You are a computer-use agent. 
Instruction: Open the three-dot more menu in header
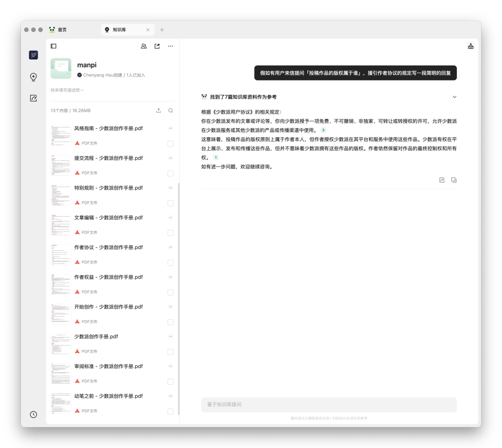[171, 46]
